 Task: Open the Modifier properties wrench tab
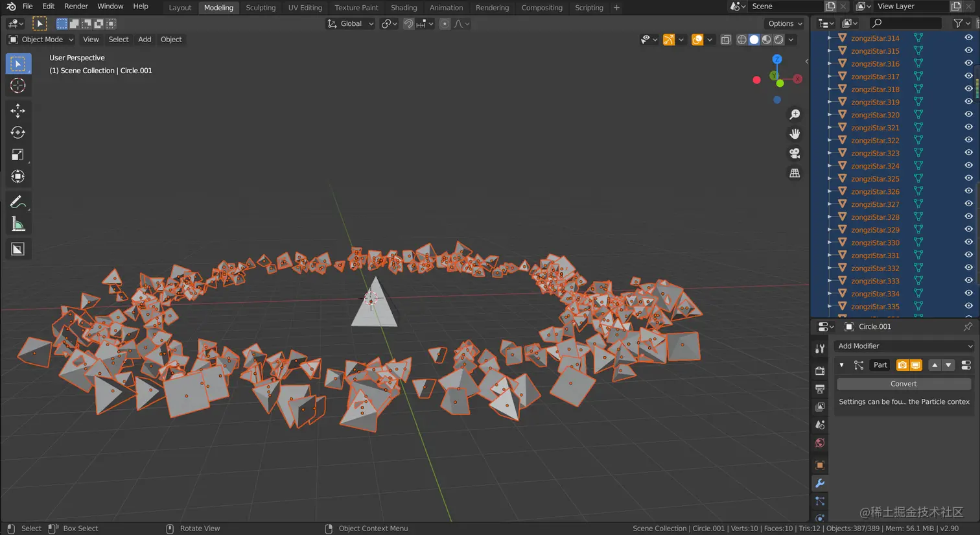point(820,484)
